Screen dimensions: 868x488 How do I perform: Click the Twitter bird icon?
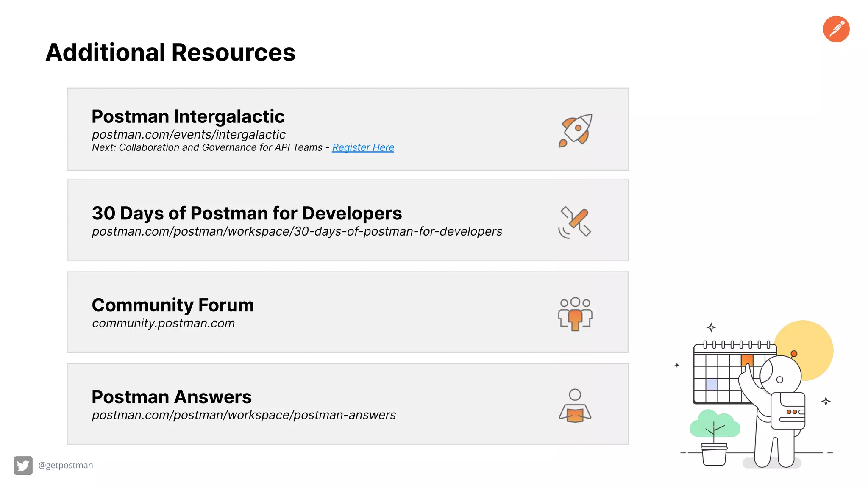(x=23, y=465)
